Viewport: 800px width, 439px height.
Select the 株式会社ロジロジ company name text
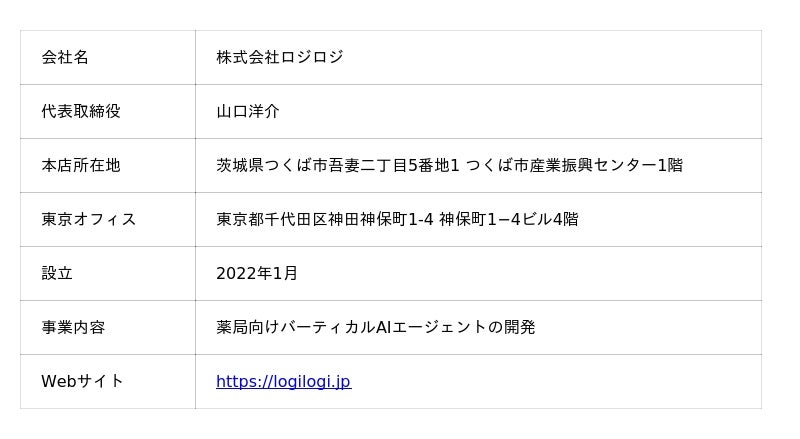279,57
